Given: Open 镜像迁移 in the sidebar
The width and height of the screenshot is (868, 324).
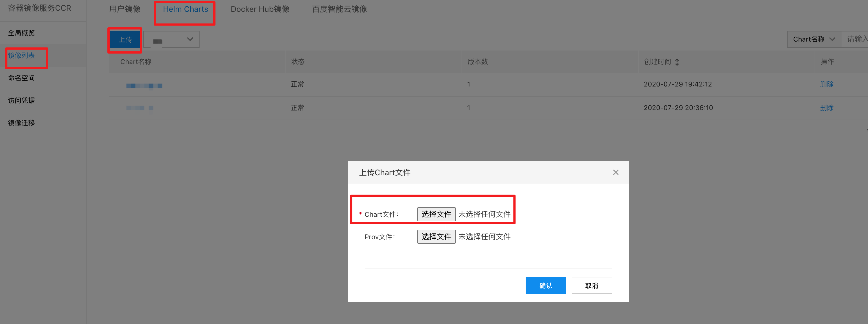Looking at the screenshot, I should point(21,123).
